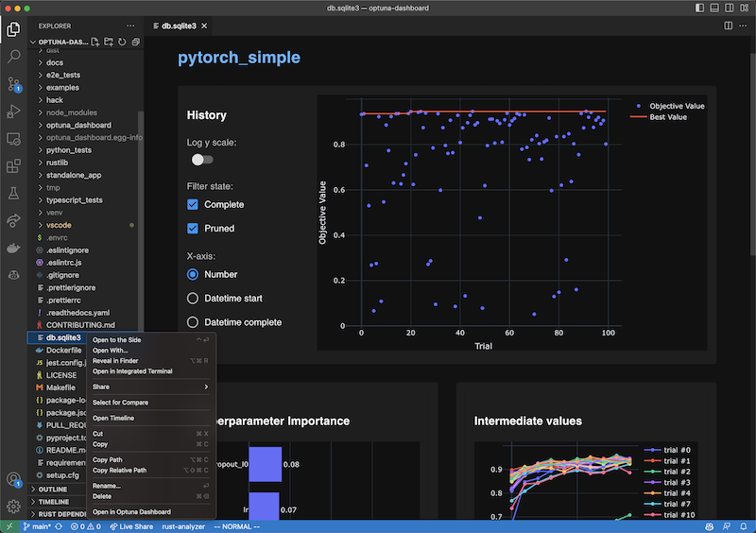Viewport: 756px width, 533px height.
Task: Click New File icon in Explorer header
Action: 95,42
